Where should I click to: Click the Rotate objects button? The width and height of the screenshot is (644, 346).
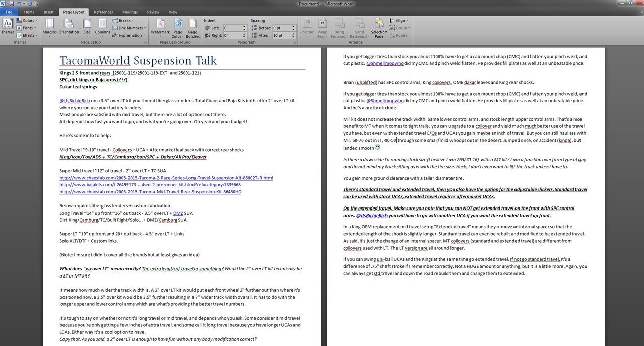399,35
